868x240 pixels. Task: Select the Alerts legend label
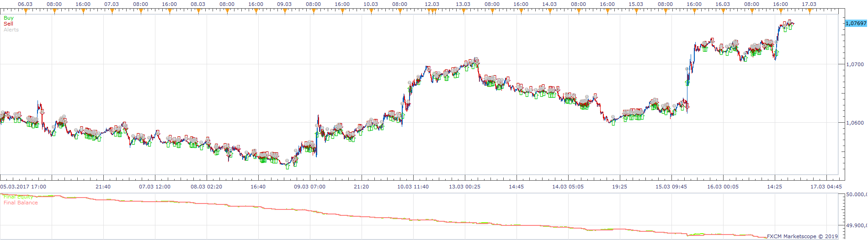(11, 30)
